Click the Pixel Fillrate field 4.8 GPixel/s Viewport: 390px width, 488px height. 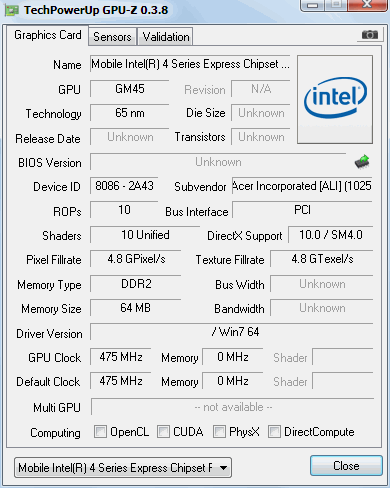pos(136,259)
